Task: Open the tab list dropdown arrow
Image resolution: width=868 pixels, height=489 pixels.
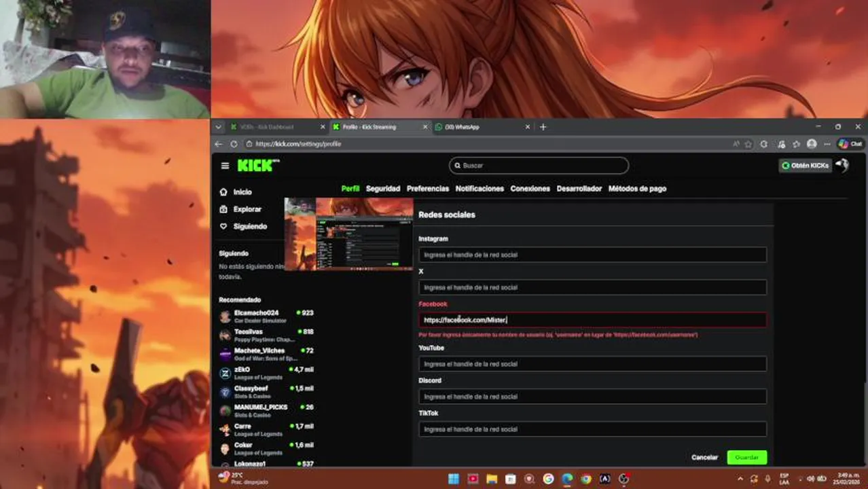Action: 219,127
